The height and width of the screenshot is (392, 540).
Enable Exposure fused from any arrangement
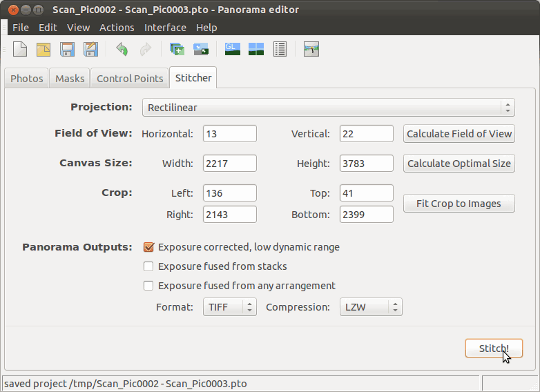tap(148, 286)
